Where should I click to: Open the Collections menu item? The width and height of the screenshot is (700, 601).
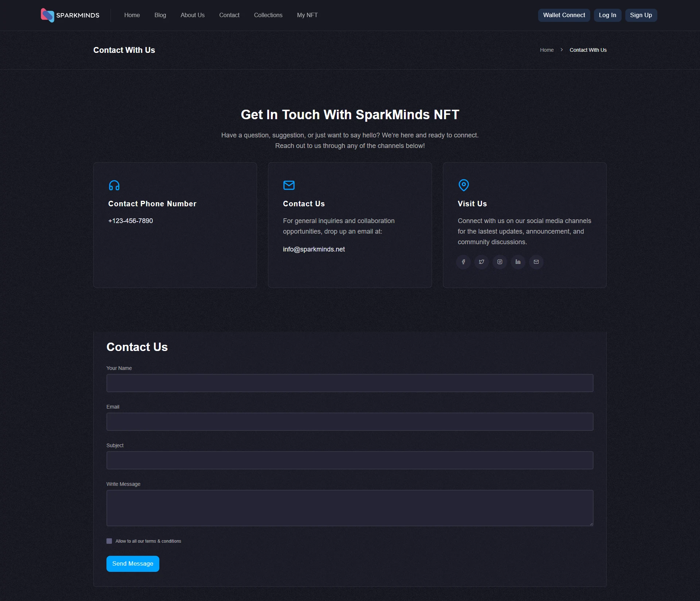268,15
